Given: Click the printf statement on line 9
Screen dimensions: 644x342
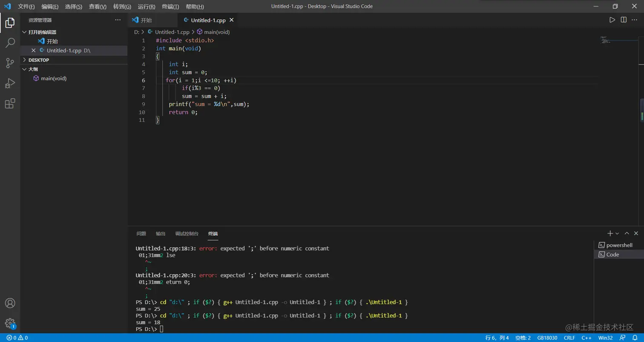Looking at the screenshot, I should tap(209, 104).
